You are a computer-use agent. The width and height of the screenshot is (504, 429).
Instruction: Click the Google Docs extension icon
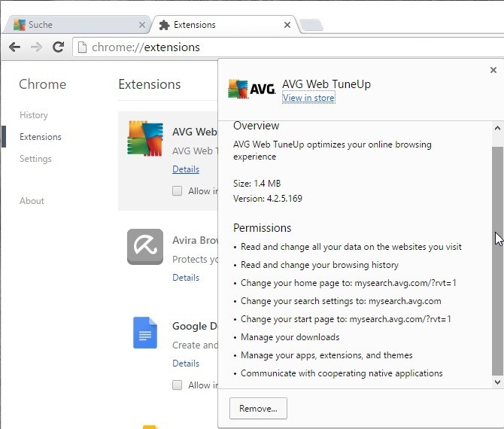click(x=145, y=332)
